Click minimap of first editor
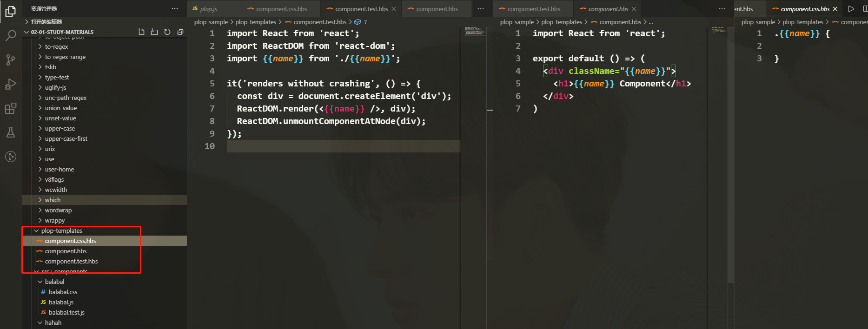Screen dimensions: 868x329 click(475, 31)
